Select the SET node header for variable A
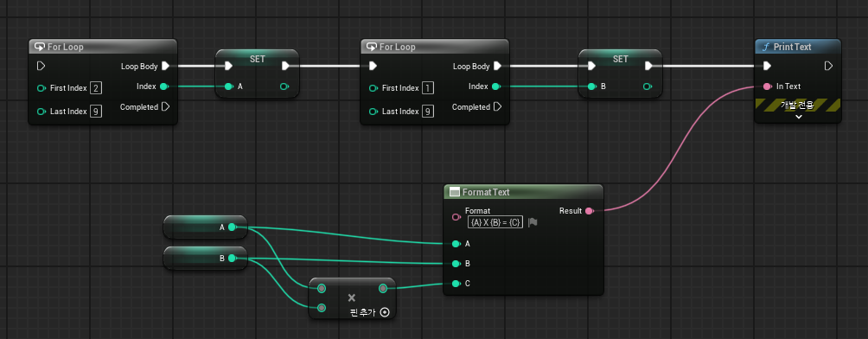868x339 pixels. coord(258,59)
